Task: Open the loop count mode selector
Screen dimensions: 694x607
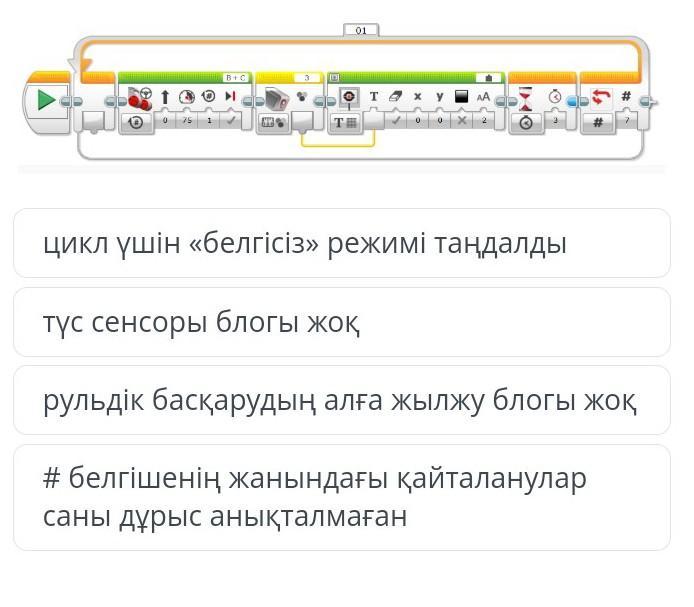Action: pos(598,122)
